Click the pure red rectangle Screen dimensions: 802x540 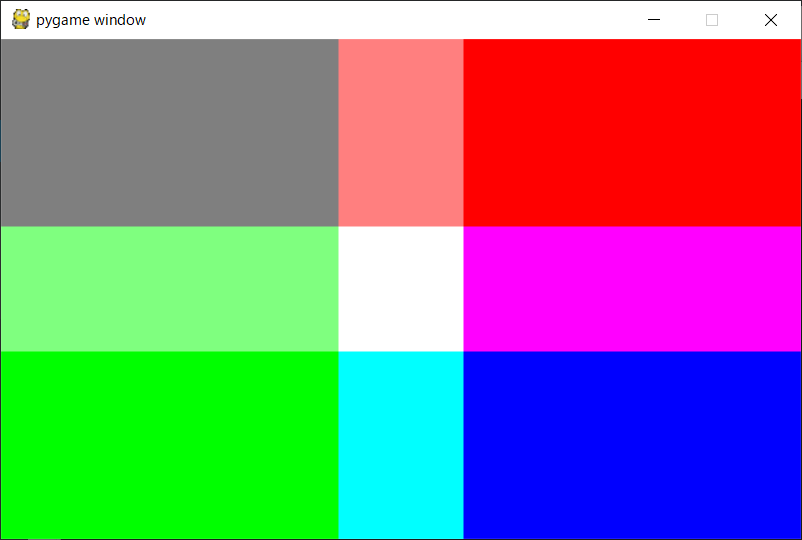[632, 132]
